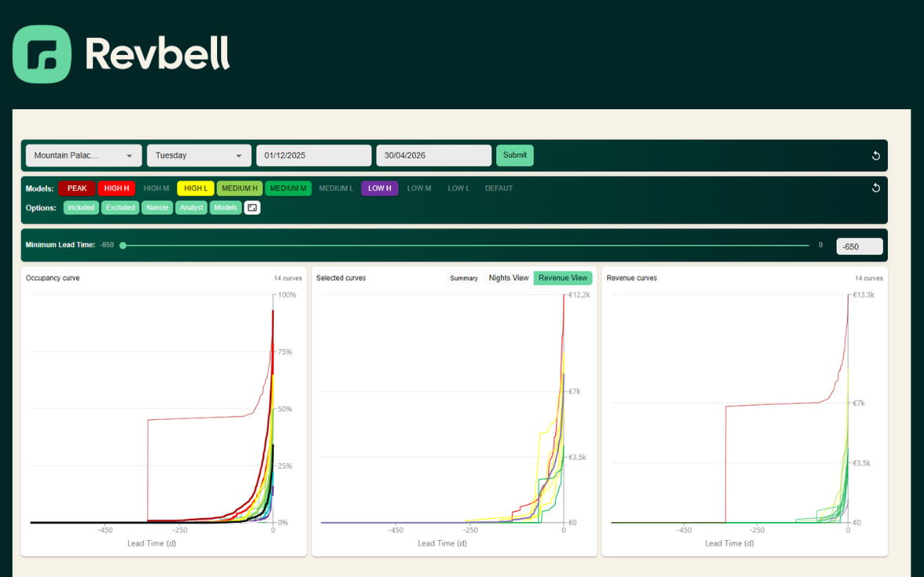Reset model selection using the refresh icon
The height and width of the screenshot is (577, 924).
pyautogui.click(x=876, y=187)
